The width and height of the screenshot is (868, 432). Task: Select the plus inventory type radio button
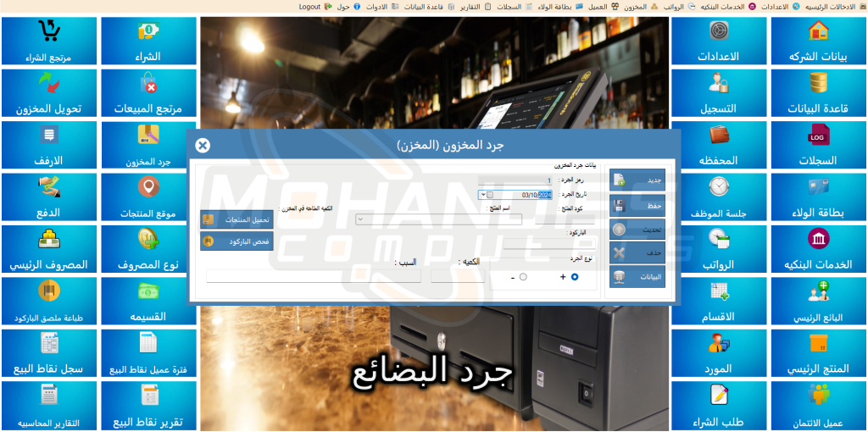576,277
